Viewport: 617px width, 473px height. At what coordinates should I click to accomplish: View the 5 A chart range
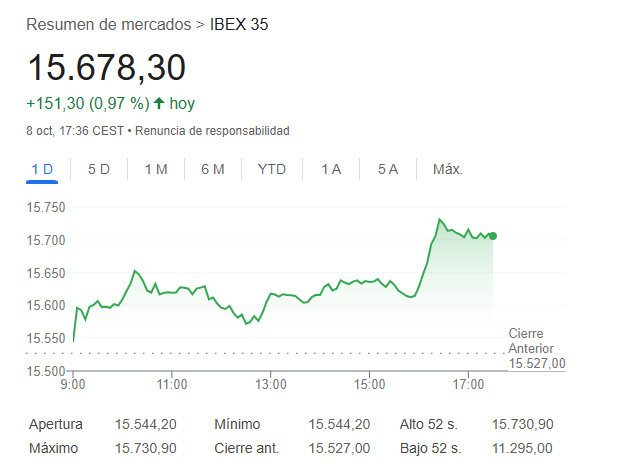pos(388,169)
